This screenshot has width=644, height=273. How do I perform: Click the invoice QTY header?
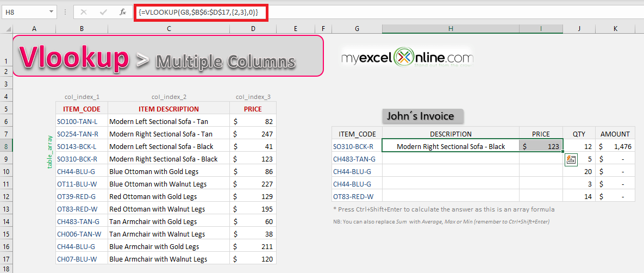point(579,134)
